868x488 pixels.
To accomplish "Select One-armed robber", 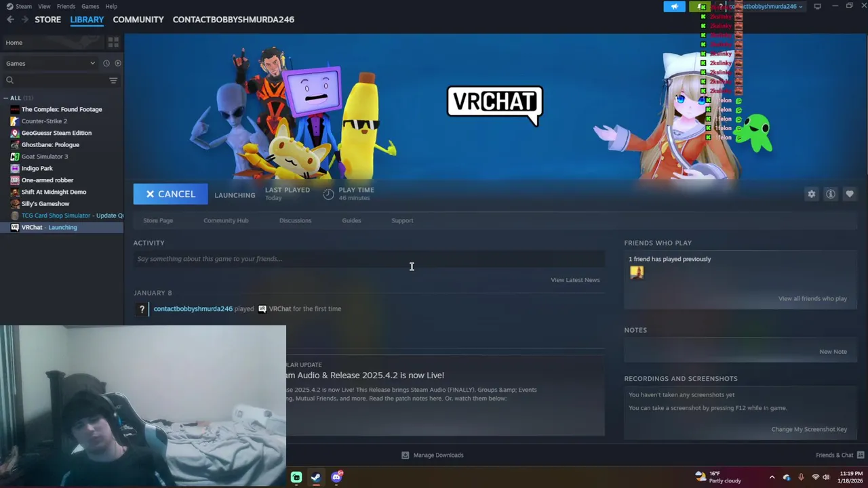I will [x=47, y=180].
